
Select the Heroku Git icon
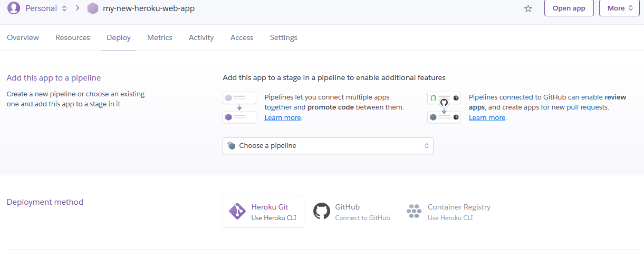[237, 212]
